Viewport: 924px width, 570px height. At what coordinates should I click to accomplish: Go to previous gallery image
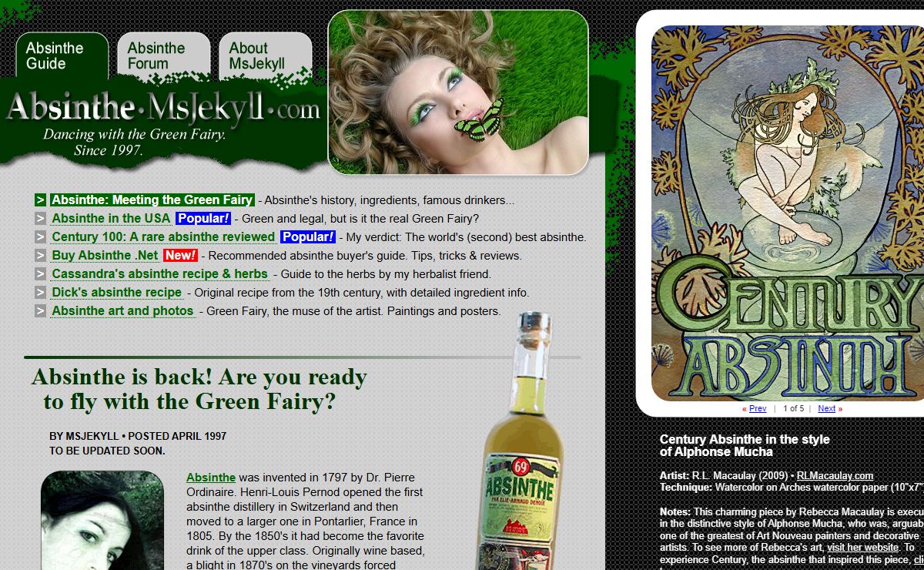pyautogui.click(x=757, y=409)
